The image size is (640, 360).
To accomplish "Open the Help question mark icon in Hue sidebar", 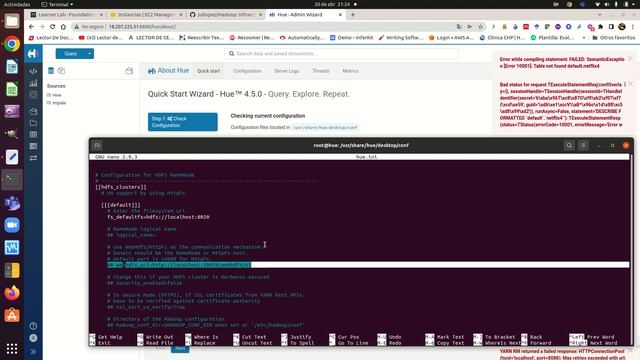I will [x=33, y=326].
